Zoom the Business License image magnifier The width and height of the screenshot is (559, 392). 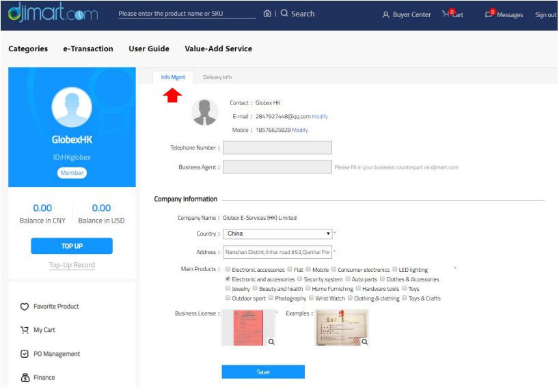pos(271,341)
